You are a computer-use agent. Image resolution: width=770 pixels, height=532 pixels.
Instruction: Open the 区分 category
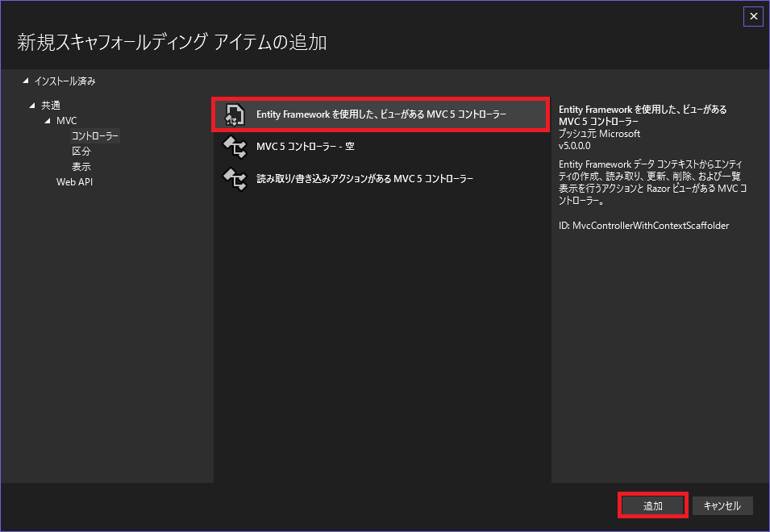(x=81, y=151)
